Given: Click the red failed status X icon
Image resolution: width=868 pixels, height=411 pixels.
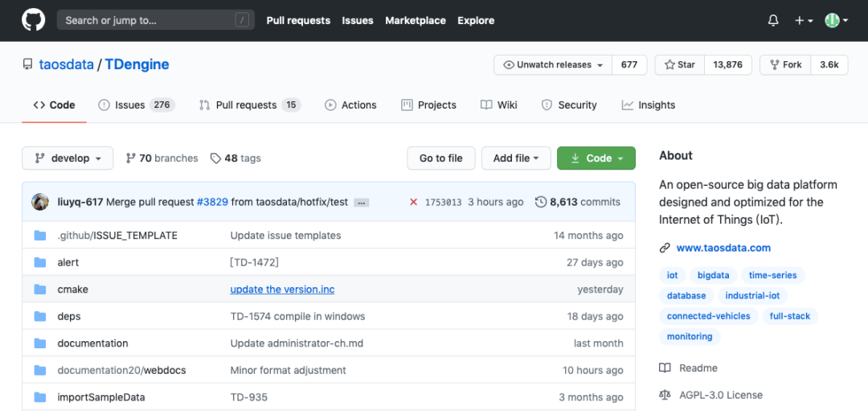Looking at the screenshot, I should pyautogui.click(x=413, y=202).
